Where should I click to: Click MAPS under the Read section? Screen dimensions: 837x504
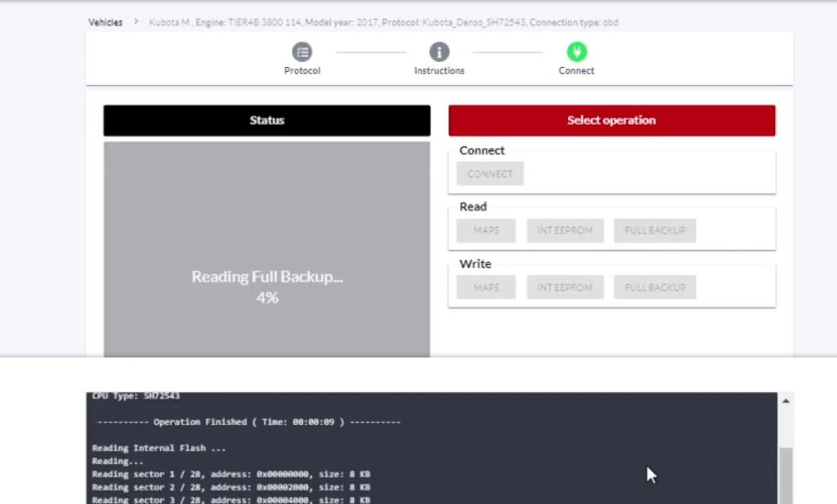point(486,230)
